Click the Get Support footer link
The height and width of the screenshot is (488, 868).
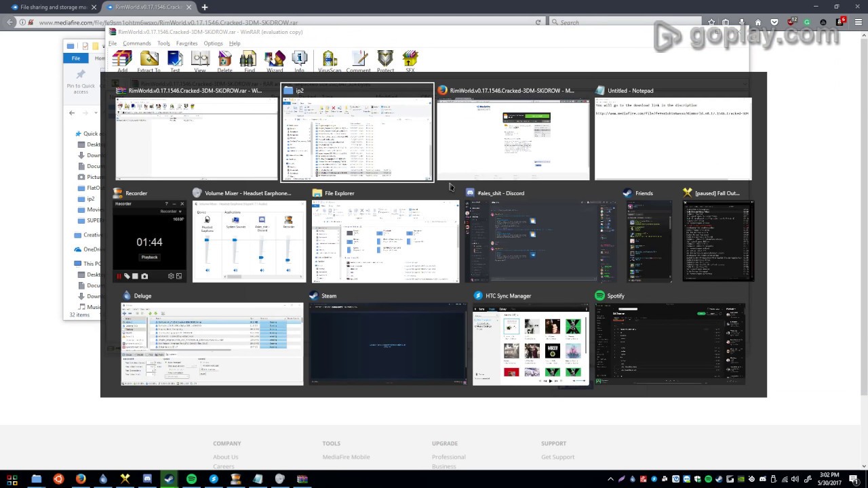tap(558, 457)
